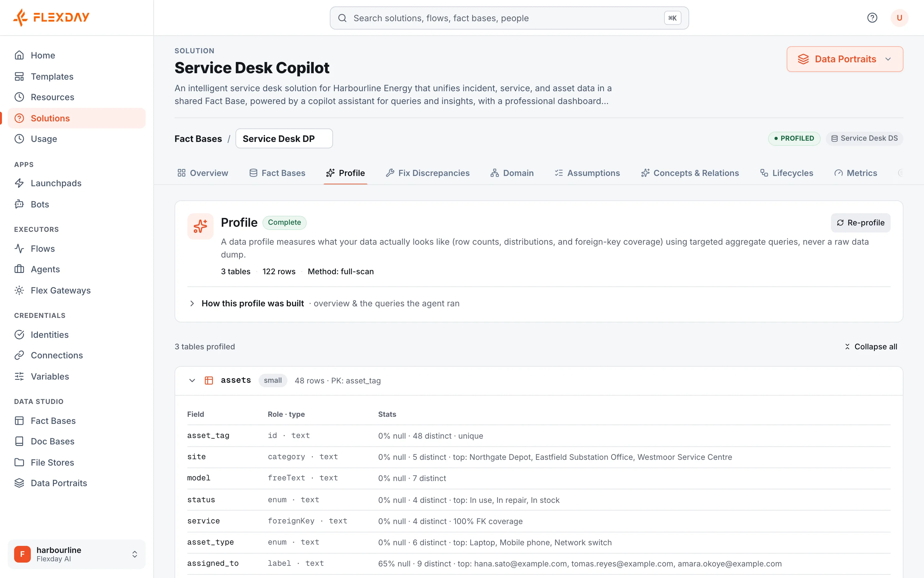Click the Service Desk DS badge
The height and width of the screenshot is (578, 924).
(864, 138)
